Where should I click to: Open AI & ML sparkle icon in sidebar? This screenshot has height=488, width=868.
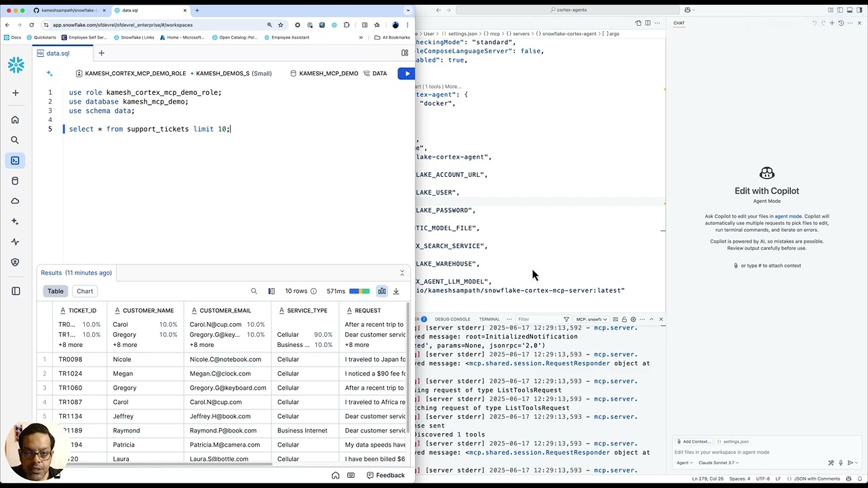click(15, 222)
